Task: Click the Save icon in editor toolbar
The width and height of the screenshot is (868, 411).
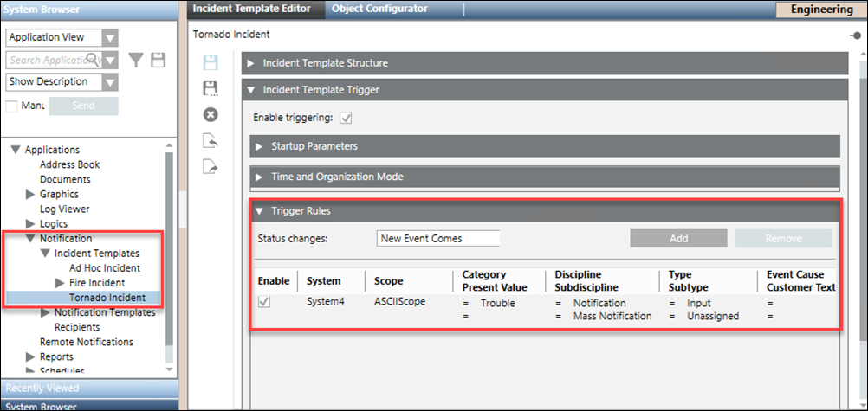Action: coord(210,62)
